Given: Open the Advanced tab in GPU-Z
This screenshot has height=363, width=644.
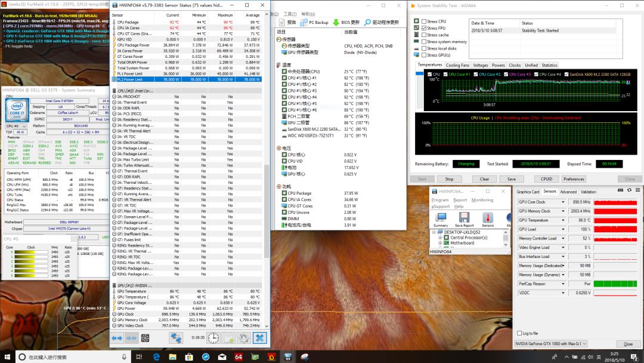Looking at the screenshot, I should point(568,192).
